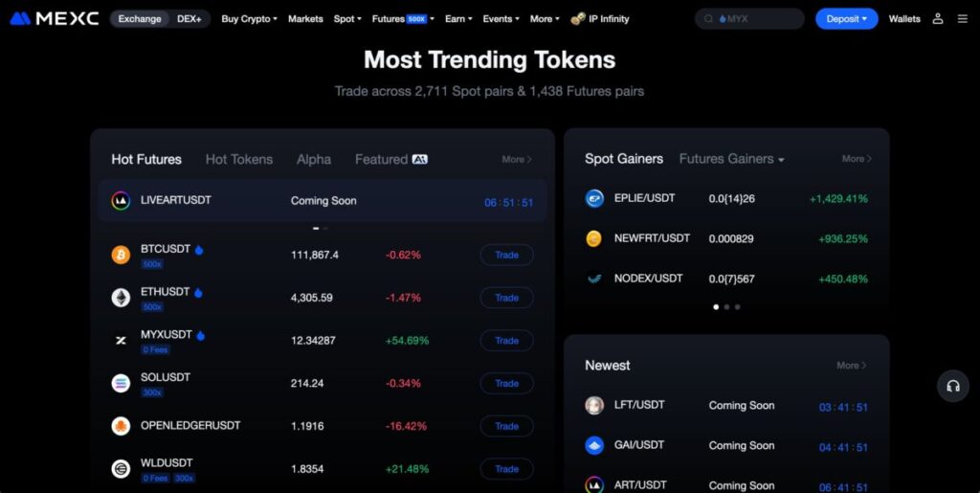
Task: Select the second Hot Futures banner slide indicator
Action: click(325, 228)
